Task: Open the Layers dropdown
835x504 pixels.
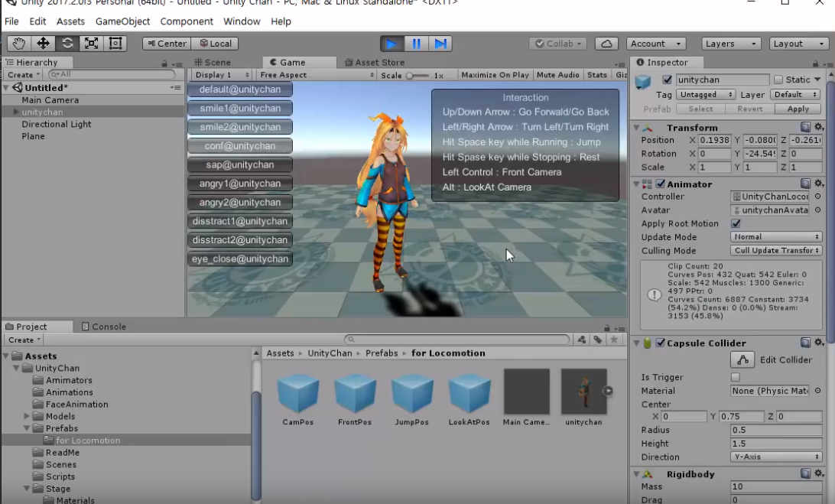Action: (x=730, y=44)
